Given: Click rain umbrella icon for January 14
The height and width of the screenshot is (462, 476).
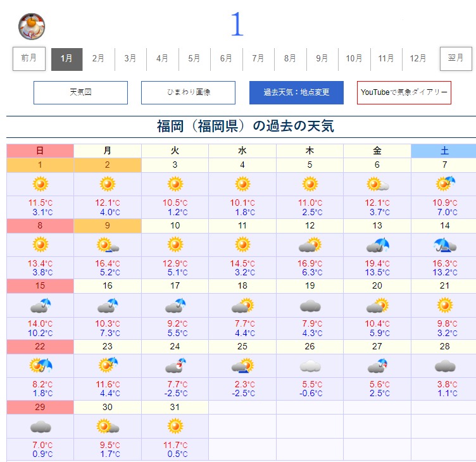Looking at the screenshot, I should pos(445,245).
